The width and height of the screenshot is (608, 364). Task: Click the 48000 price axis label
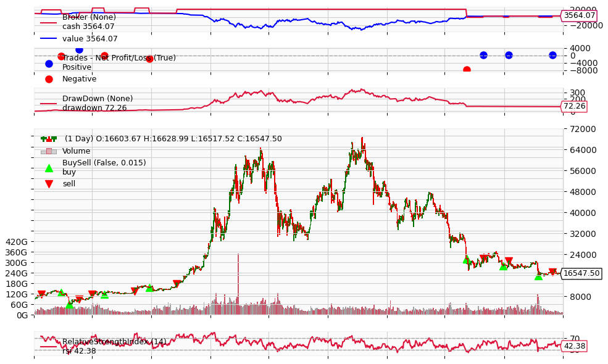580,192
